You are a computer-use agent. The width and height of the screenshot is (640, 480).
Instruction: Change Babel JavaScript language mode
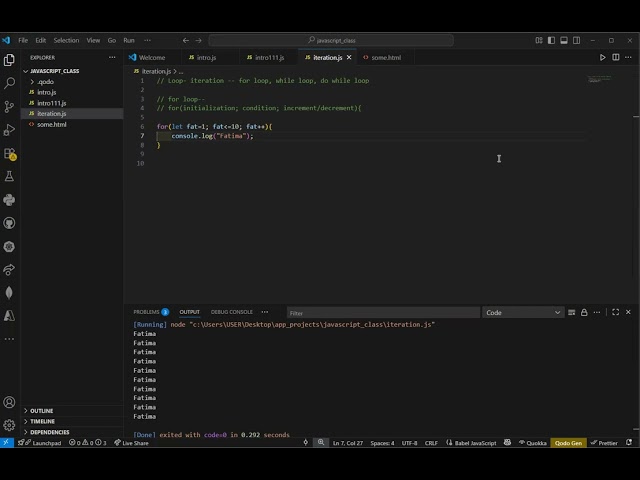pyautogui.click(x=471, y=443)
